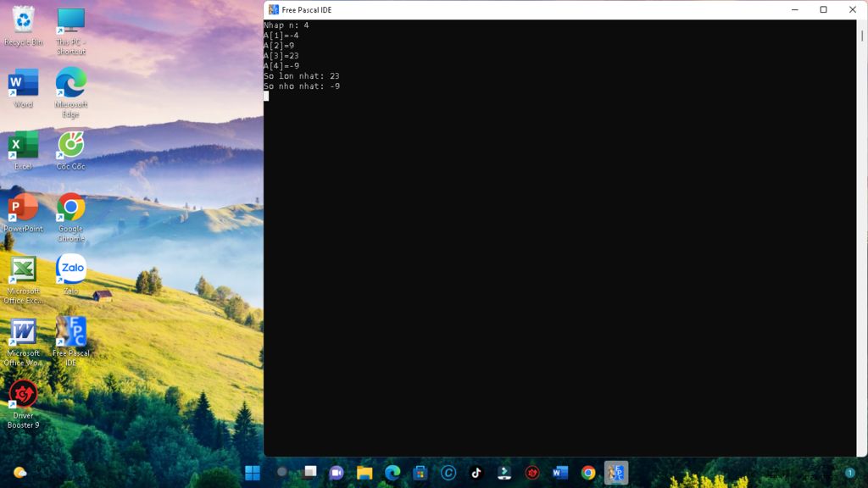
Task: Select the PowerPoint desktop shortcut
Action: pyautogui.click(x=23, y=213)
